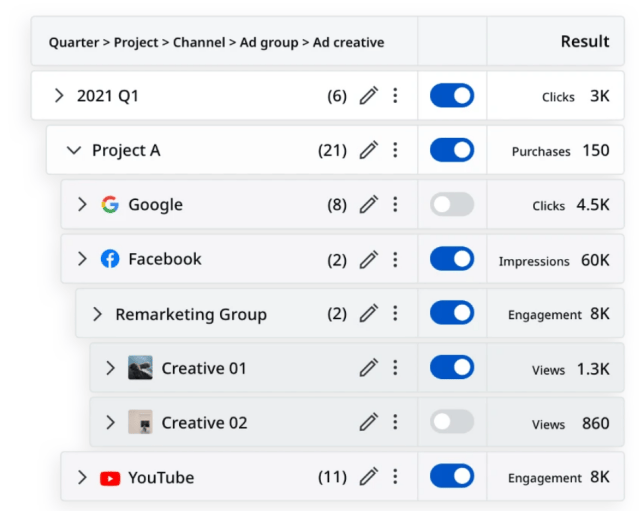This screenshot has height=511, width=640.
Task: Expand the Creative 02 row
Action: [x=110, y=422]
